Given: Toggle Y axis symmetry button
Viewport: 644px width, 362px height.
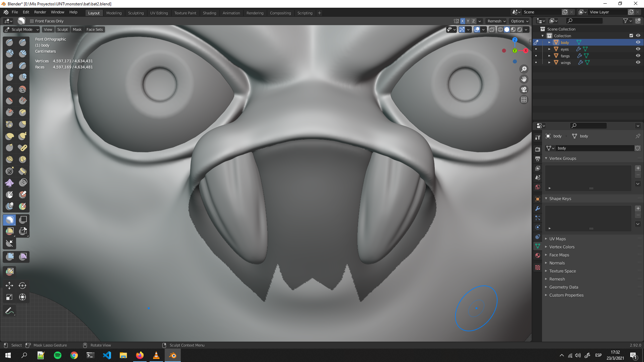Looking at the screenshot, I should click(468, 21).
